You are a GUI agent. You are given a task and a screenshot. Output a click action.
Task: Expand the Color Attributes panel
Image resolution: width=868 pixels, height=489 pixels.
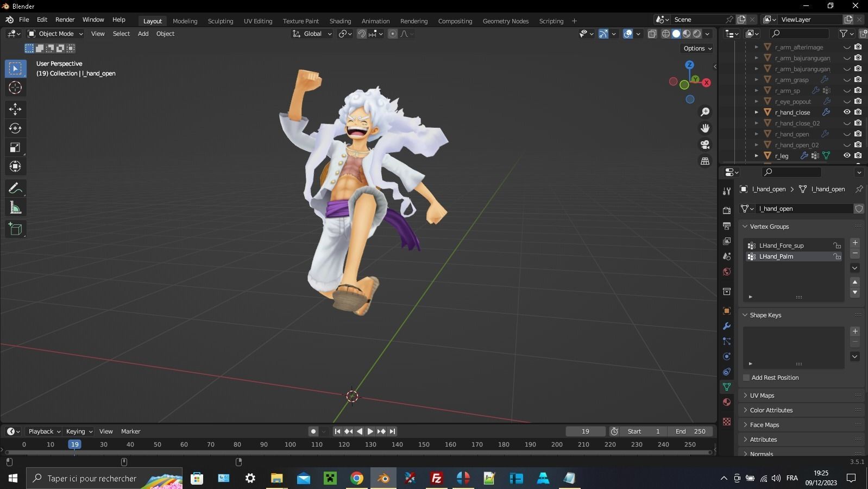[x=745, y=410]
